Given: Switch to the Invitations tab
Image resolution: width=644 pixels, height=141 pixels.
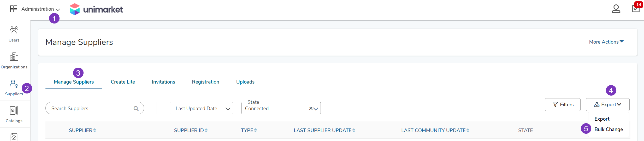Looking at the screenshot, I should point(163,82).
